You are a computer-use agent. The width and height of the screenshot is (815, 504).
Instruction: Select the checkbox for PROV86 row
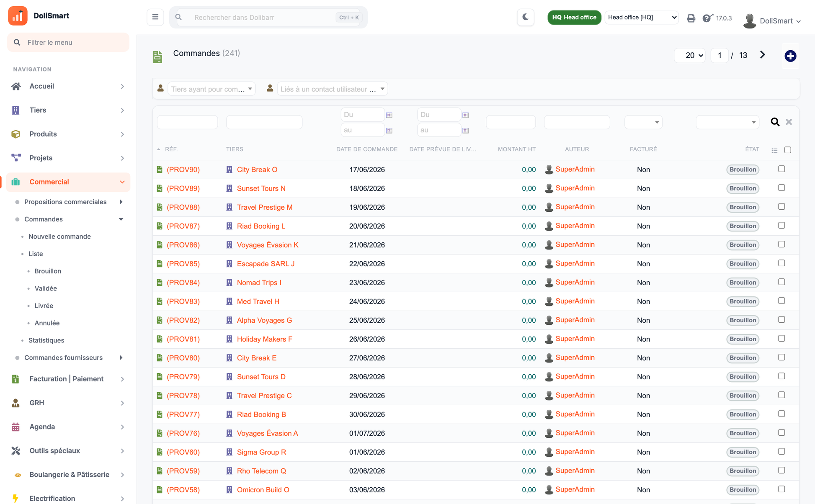pos(781,244)
